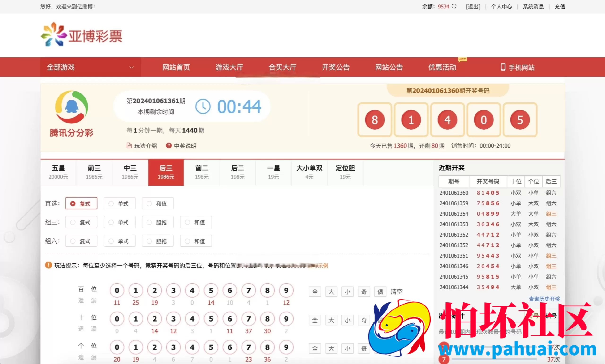Screen dimensions: 605x364
Task: Click 小 button in the 十位 row
Action: (x=347, y=320)
